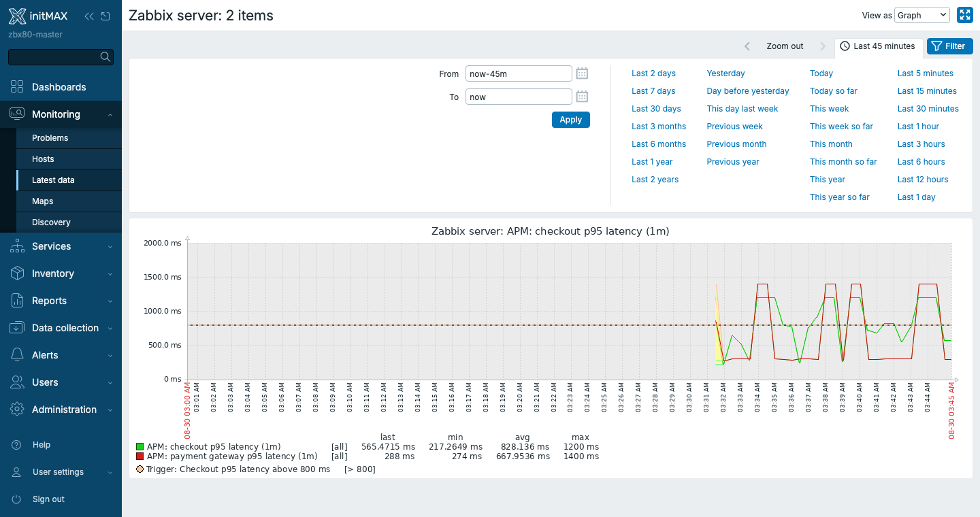This screenshot has height=517, width=980.
Task: Select the Last 6 months range
Action: [659, 144]
